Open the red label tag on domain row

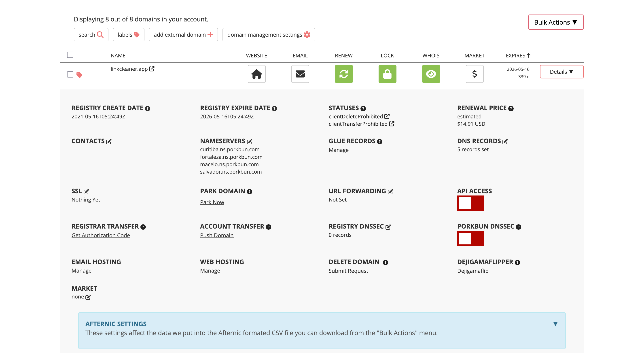click(x=79, y=75)
